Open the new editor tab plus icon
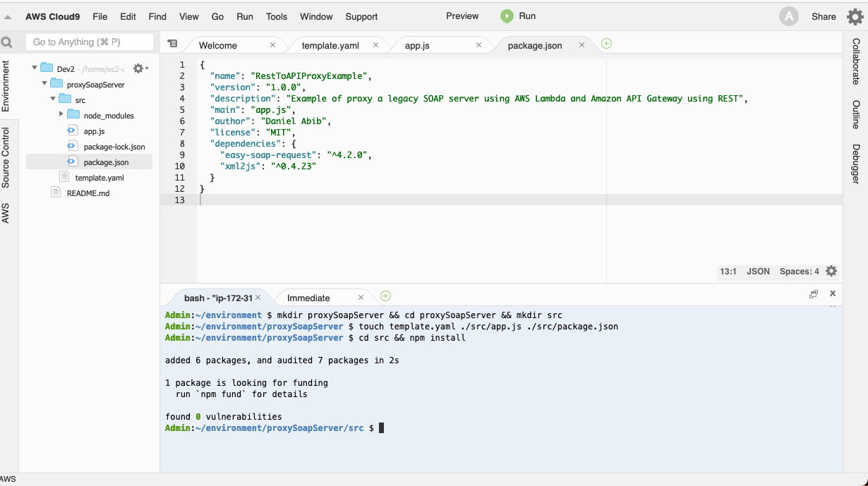The image size is (868, 486). coord(606,44)
